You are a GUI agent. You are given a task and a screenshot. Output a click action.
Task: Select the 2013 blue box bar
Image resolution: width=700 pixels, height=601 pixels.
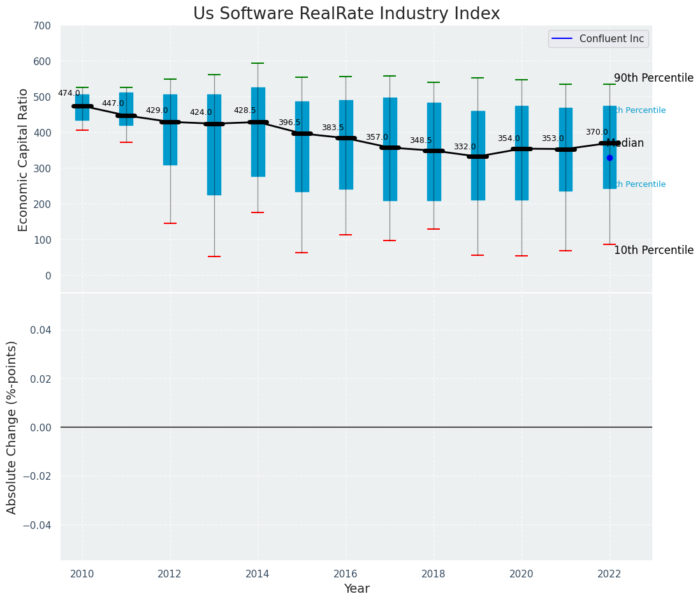(214, 145)
